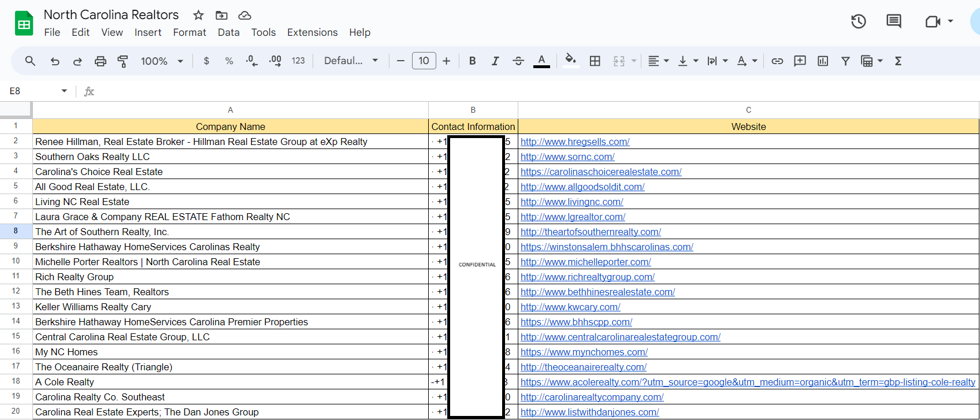980x420 pixels.
Task: Open the View menu
Action: [x=112, y=32]
